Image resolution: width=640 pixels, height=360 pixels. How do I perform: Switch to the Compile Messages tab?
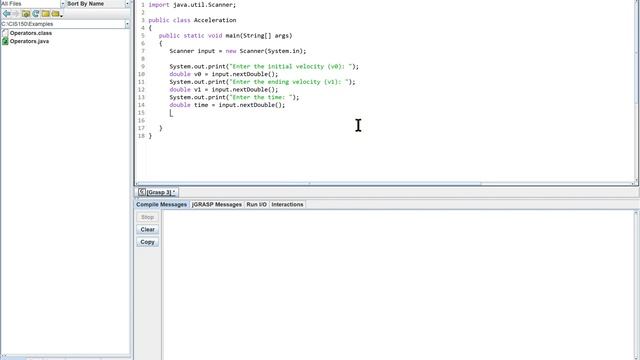point(162,204)
